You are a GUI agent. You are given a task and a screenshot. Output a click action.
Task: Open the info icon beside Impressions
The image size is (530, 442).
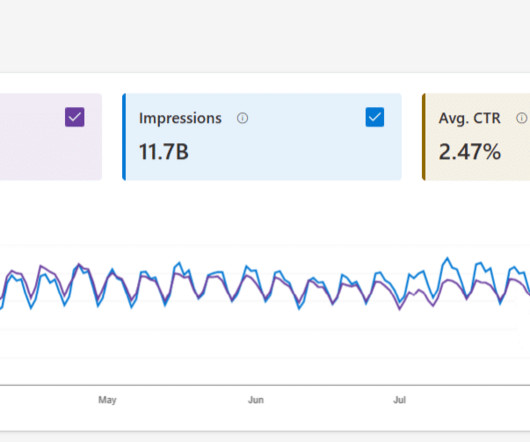click(242, 118)
